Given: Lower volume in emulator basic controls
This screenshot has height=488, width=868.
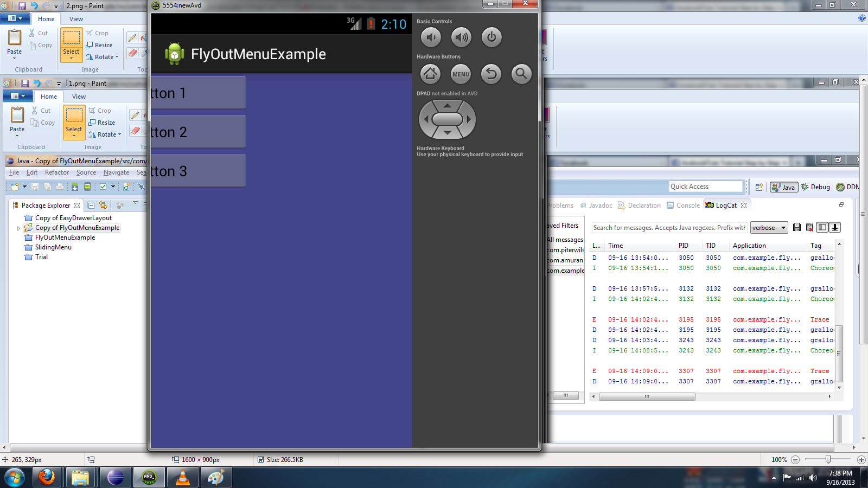Looking at the screenshot, I should coord(431,37).
